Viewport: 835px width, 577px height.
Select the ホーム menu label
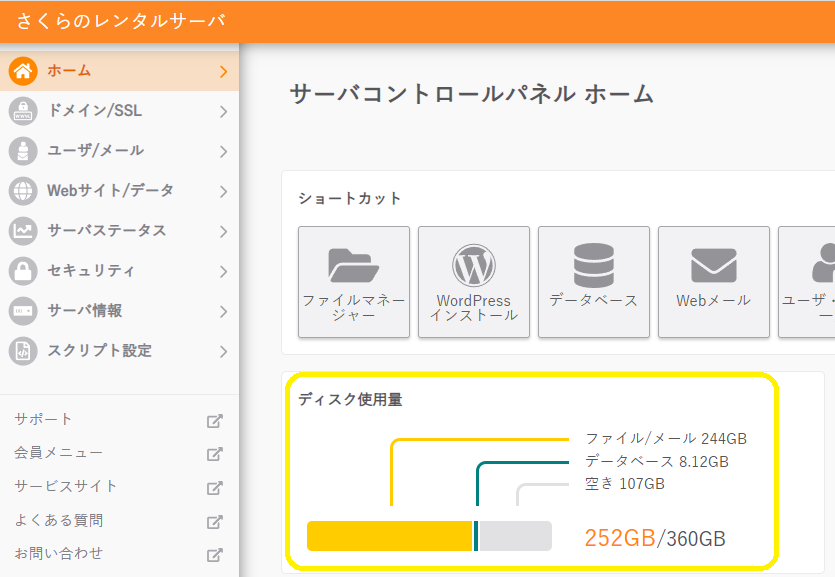[x=69, y=70]
